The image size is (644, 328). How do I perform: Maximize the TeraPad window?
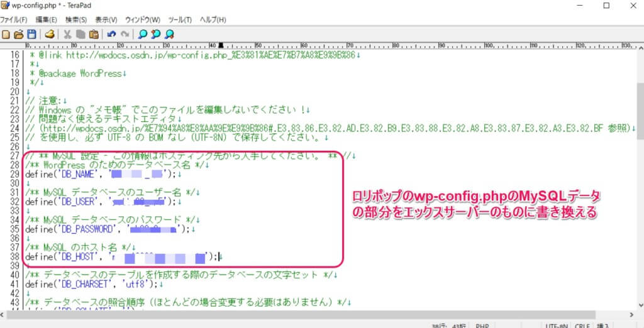[x=606, y=6]
